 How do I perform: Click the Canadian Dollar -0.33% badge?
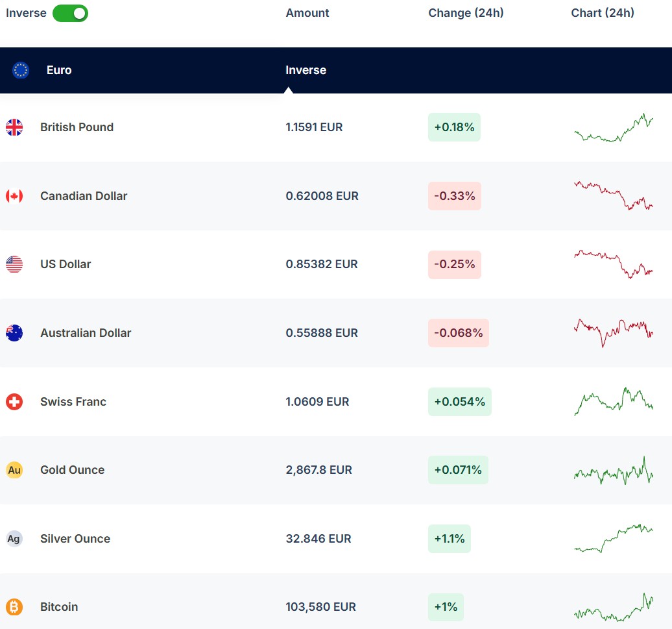click(454, 196)
